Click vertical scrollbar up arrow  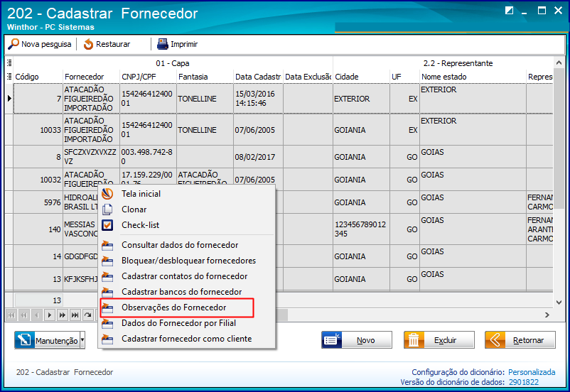[559, 62]
